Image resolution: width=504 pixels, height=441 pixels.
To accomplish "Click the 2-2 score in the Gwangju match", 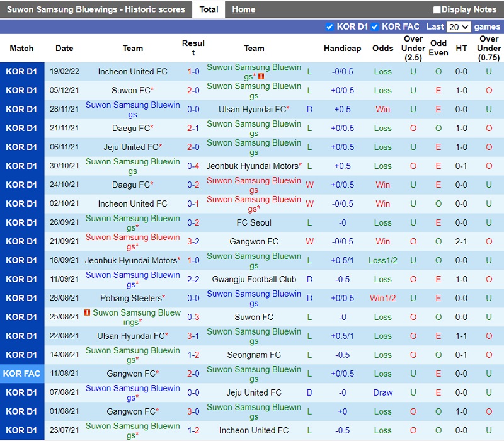I will (193, 279).
